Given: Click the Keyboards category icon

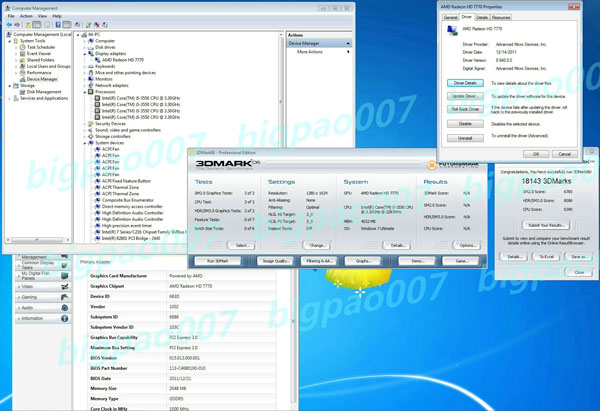Looking at the screenshot, I should pyautogui.click(x=91, y=66).
